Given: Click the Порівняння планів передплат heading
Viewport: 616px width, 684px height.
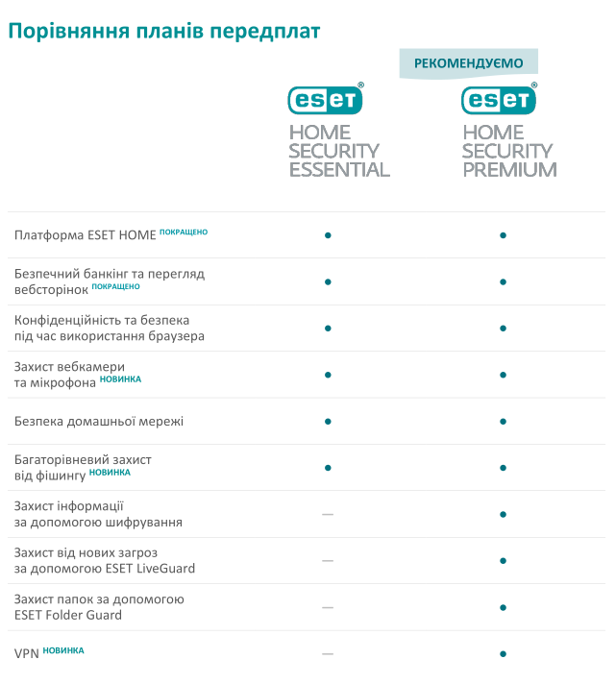Looking at the screenshot, I should (164, 31).
